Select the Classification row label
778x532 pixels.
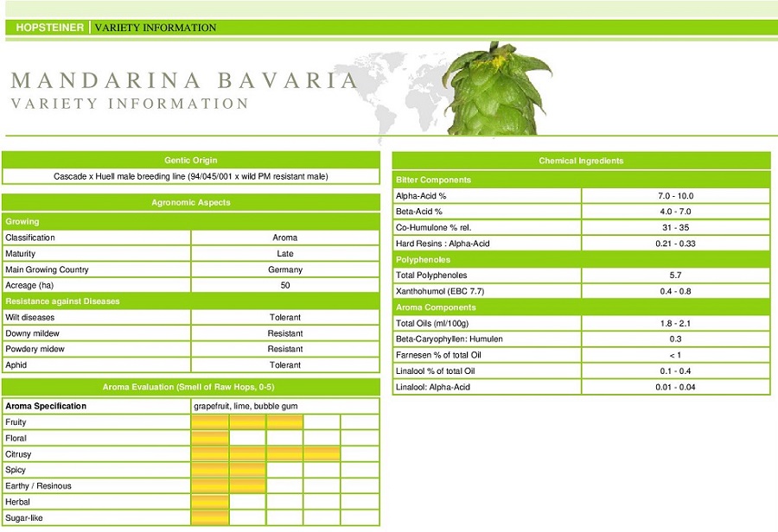click(30, 237)
